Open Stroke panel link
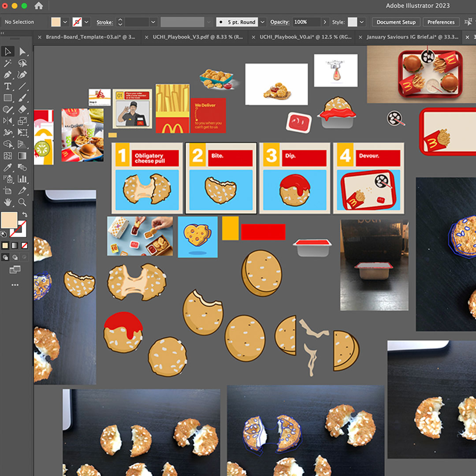Viewport: 476px width, 476px height. [x=105, y=22]
